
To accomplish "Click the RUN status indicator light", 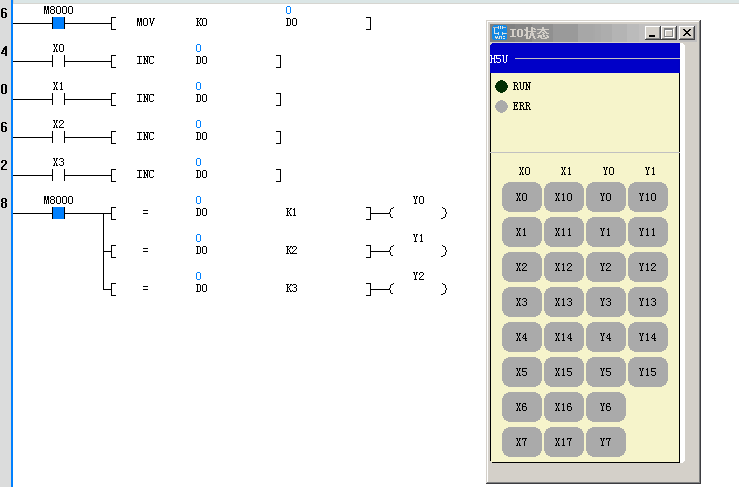I will [x=502, y=87].
